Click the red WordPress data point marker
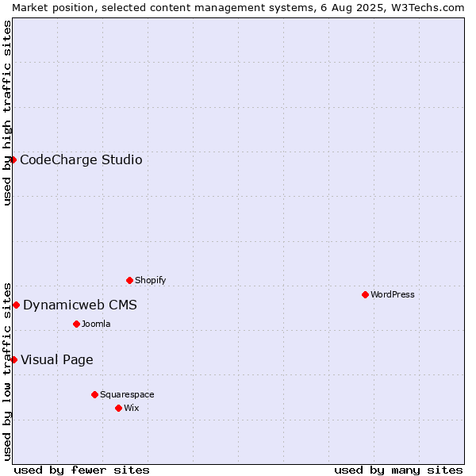476x476 pixels. (365, 294)
